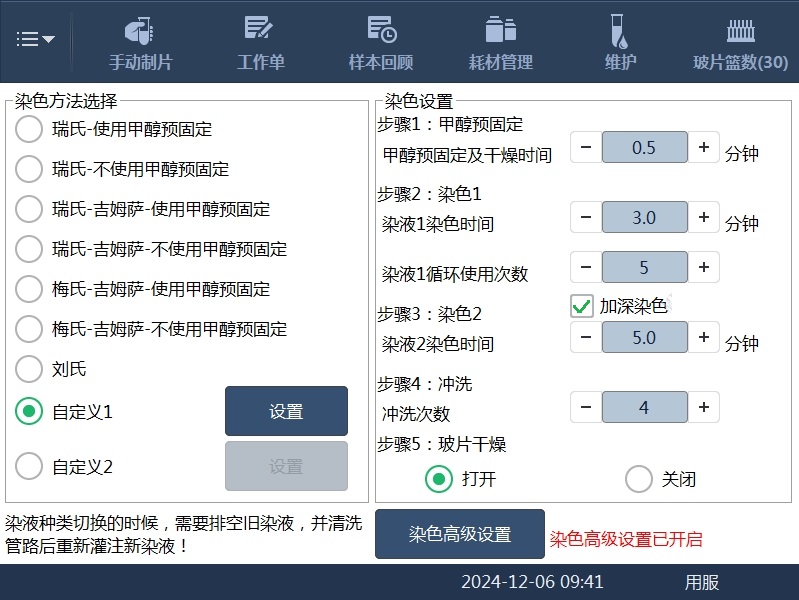Image resolution: width=799 pixels, height=600 pixels.
Task: Open 染色高级设置 advanced staining settings
Action: (459, 535)
